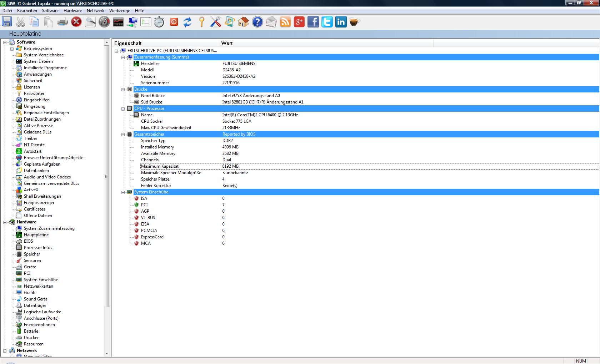Image resolution: width=600 pixels, height=364 pixels.
Task: Click the blue refresh arrows icon
Action: 187,22
